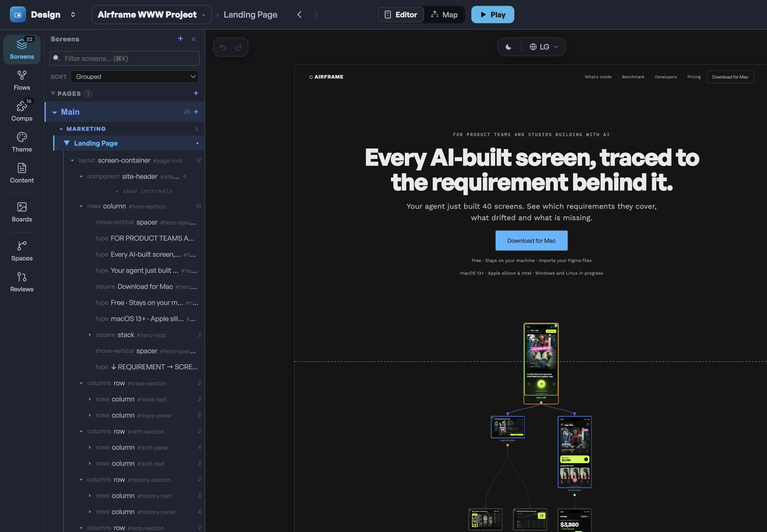Switch to the Editor tab
The height and width of the screenshot is (532, 767).
tap(400, 15)
